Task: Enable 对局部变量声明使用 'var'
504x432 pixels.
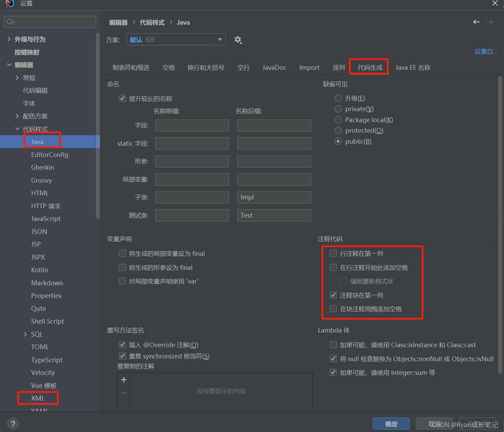Action: [122, 281]
